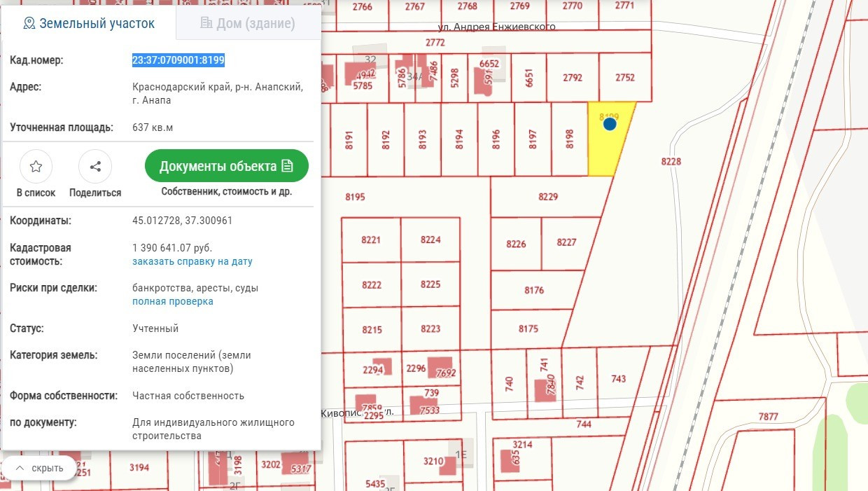Click the blue marker on highlighted parcel
Viewport: 868px width, 491px height.
[x=610, y=124]
